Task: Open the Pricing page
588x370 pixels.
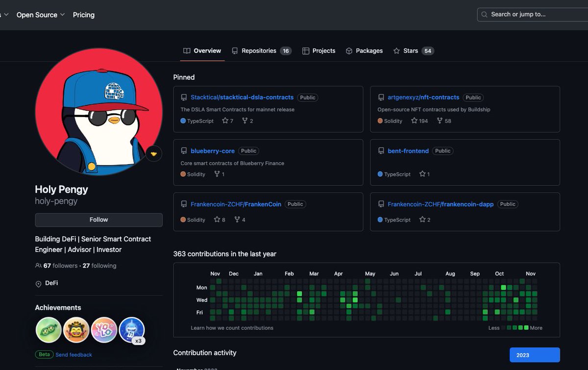Action: click(84, 15)
